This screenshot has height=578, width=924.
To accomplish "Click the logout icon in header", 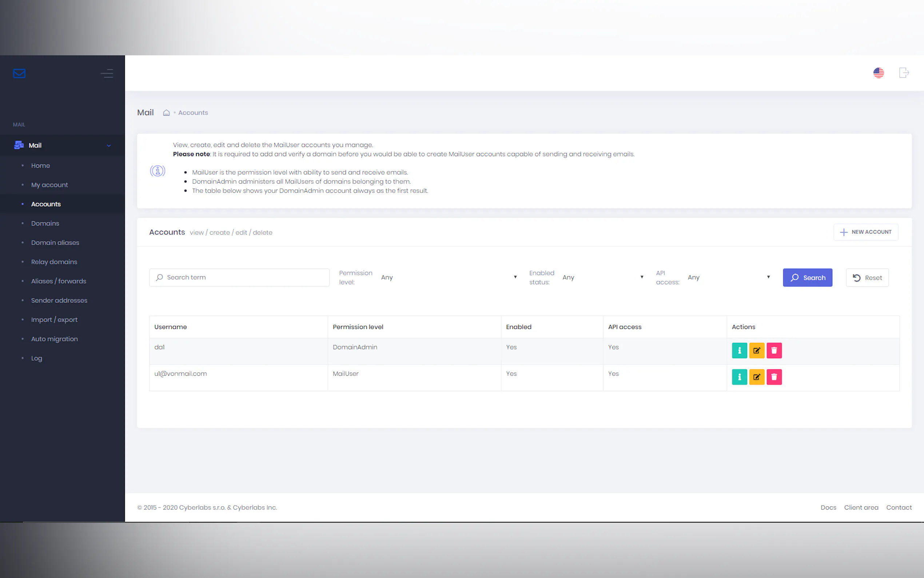I will pyautogui.click(x=904, y=73).
